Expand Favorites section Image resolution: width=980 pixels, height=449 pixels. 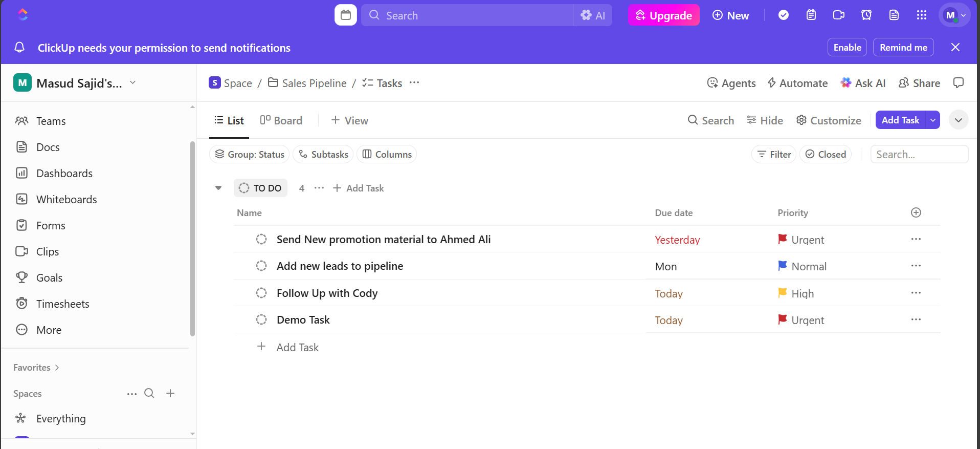click(x=36, y=368)
